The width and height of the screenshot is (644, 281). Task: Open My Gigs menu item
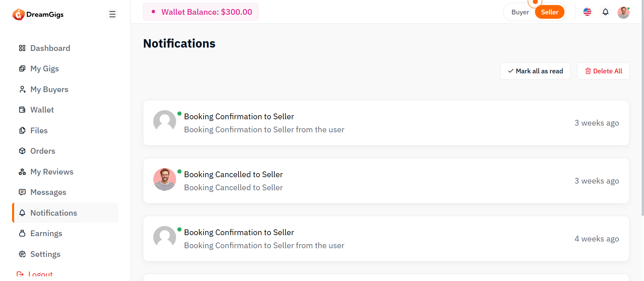click(x=45, y=69)
